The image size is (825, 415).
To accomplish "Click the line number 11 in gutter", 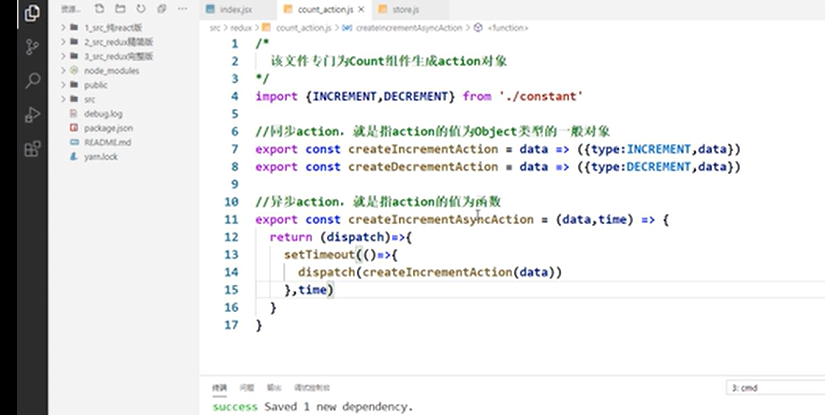I will pyautogui.click(x=232, y=219).
